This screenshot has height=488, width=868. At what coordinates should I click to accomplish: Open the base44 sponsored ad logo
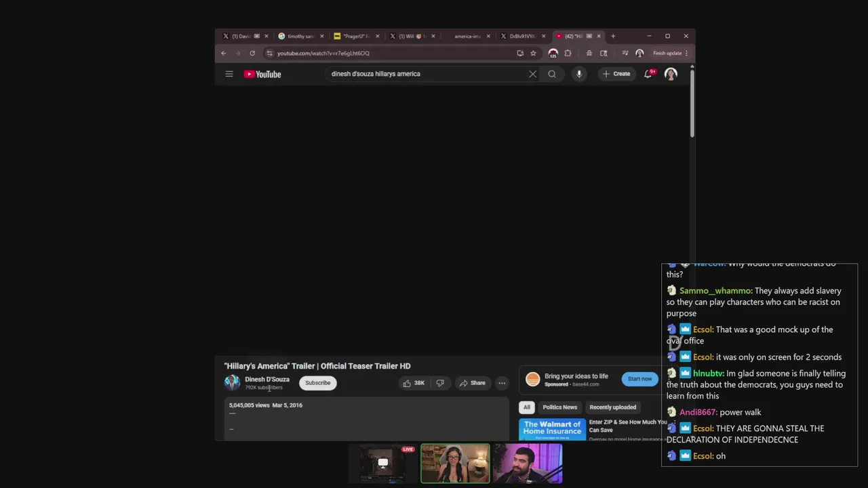533,380
